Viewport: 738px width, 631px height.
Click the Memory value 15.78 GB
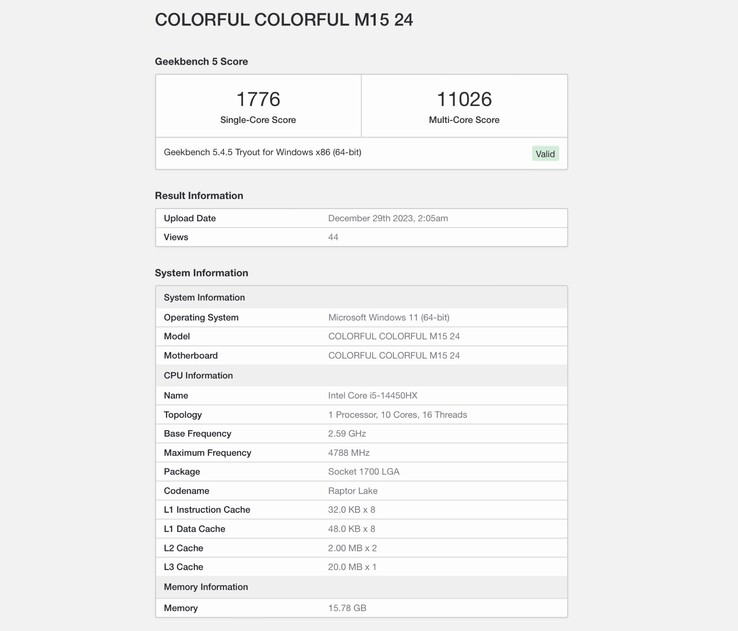point(347,608)
